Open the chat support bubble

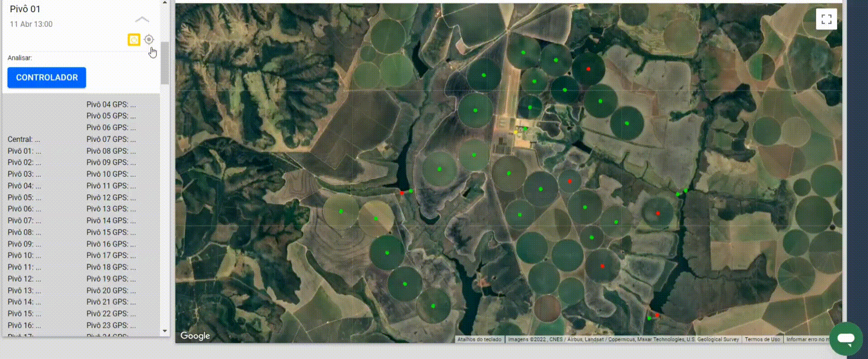coord(845,338)
